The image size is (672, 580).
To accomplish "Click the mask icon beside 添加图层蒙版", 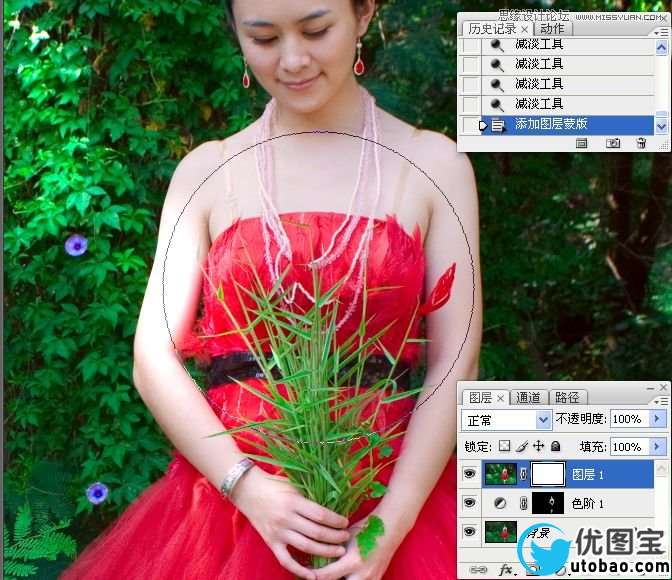I will point(497,126).
